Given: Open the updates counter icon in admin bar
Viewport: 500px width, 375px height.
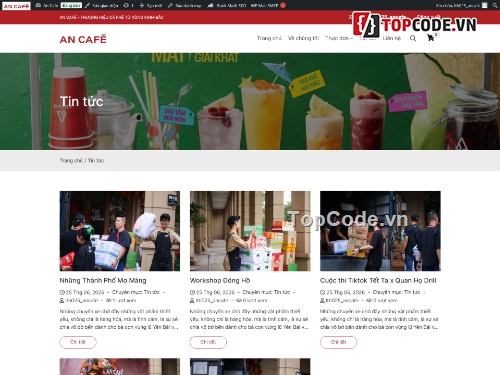Looking at the screenshot, I should (128, 5).
